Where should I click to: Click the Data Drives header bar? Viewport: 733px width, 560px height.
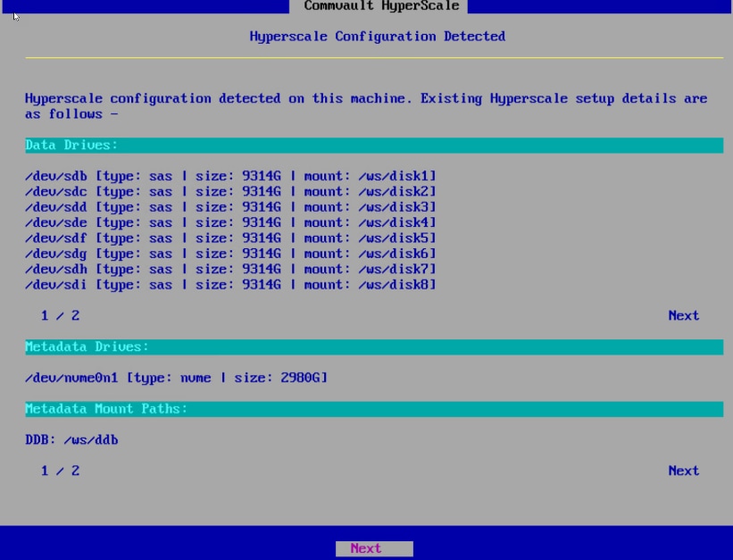374,145
